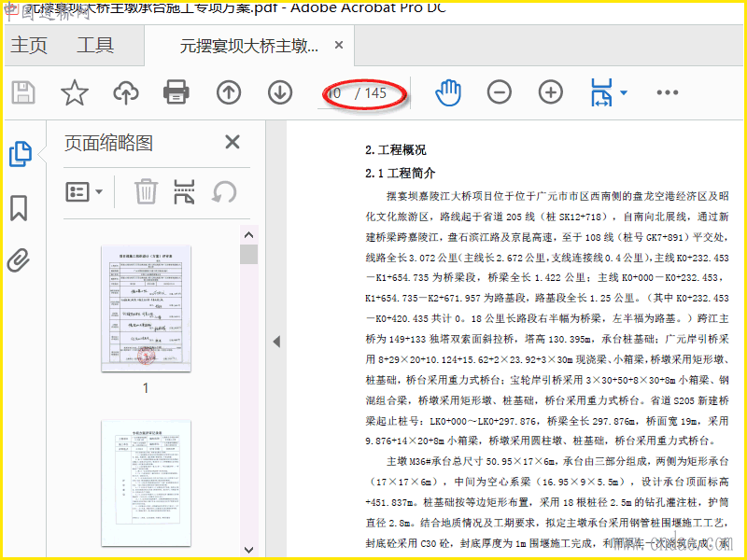This screenshot has height=560, width=747.
Task: Click the thumbnail scrollbar down arrow
Action: click(x=248, y=550)
